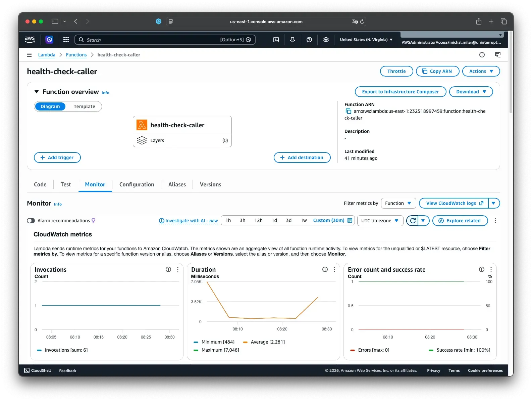The image size is (532, 401).
Task: Switch to the Code tab
Action: (x=40, y=184)
